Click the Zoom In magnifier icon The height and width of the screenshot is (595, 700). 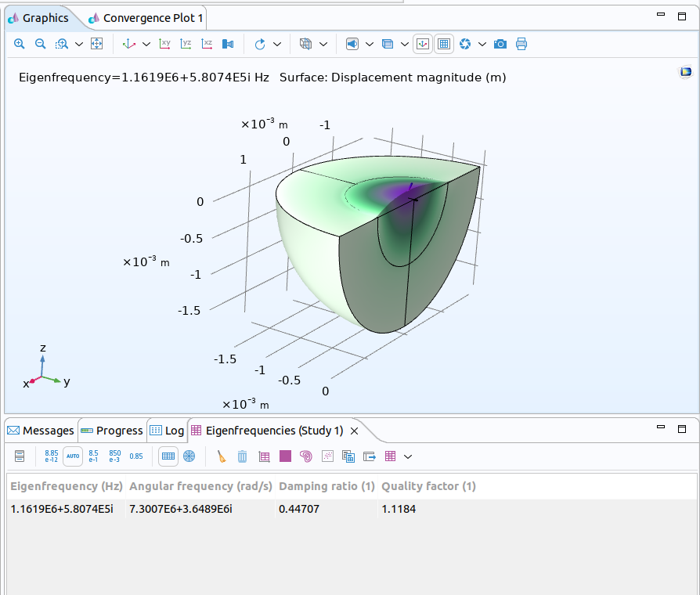20,44
